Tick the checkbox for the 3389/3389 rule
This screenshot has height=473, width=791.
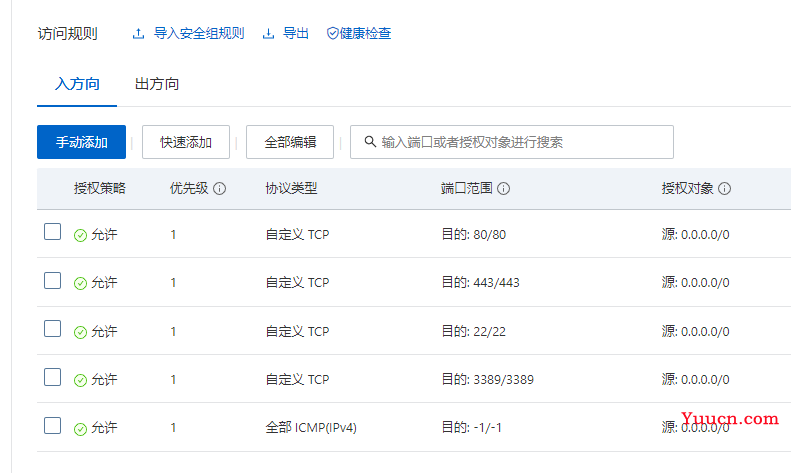[52, 377]
